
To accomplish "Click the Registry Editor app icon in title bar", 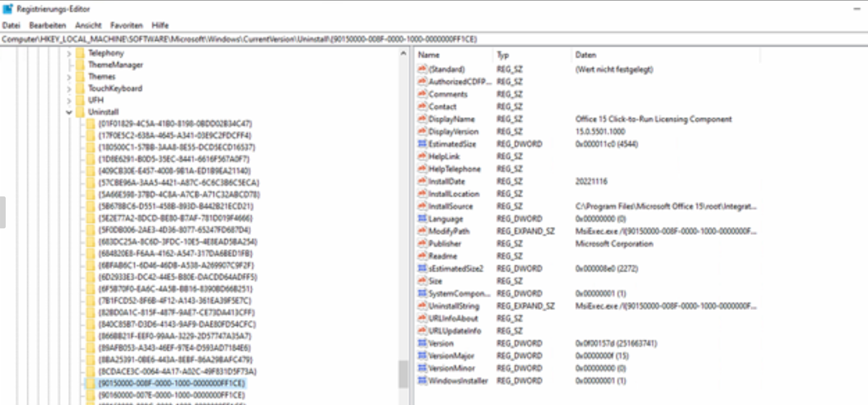I will point(8,9).
